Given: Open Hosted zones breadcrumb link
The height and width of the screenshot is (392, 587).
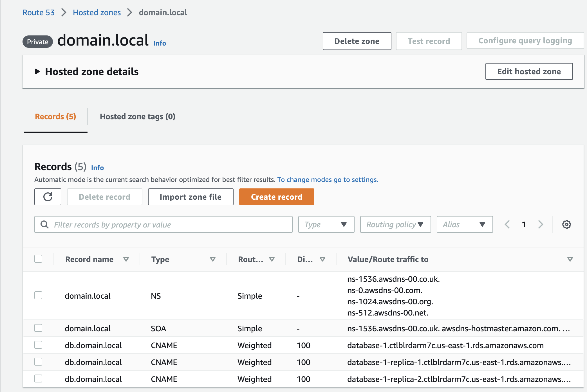Looking at the screenshot, I should (x=97, y=12).
